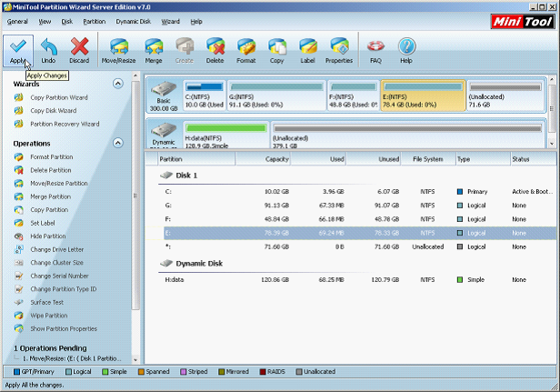
Task: Open the Dynamic Disk menu
Action: pos(134,22)
